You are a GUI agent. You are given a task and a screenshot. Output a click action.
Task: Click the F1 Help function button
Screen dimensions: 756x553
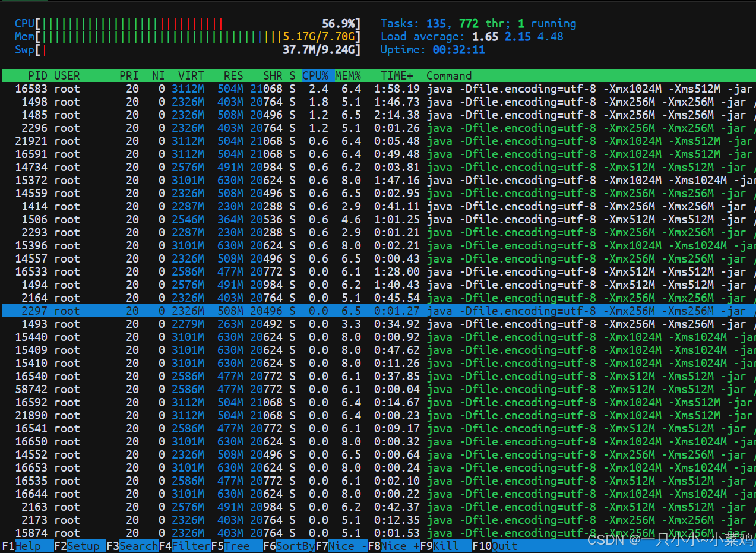point(27,546)
